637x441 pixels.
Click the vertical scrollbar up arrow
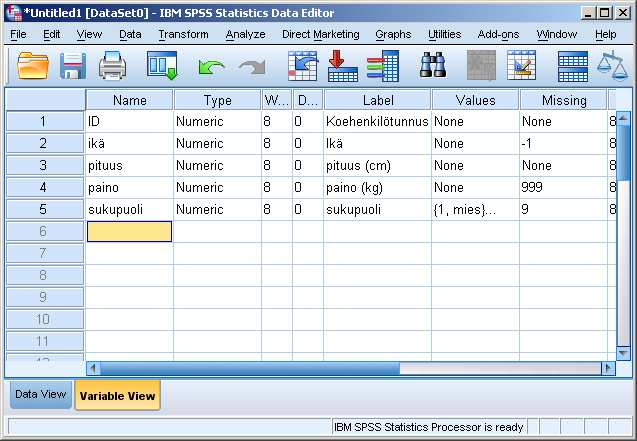point(623,118)
